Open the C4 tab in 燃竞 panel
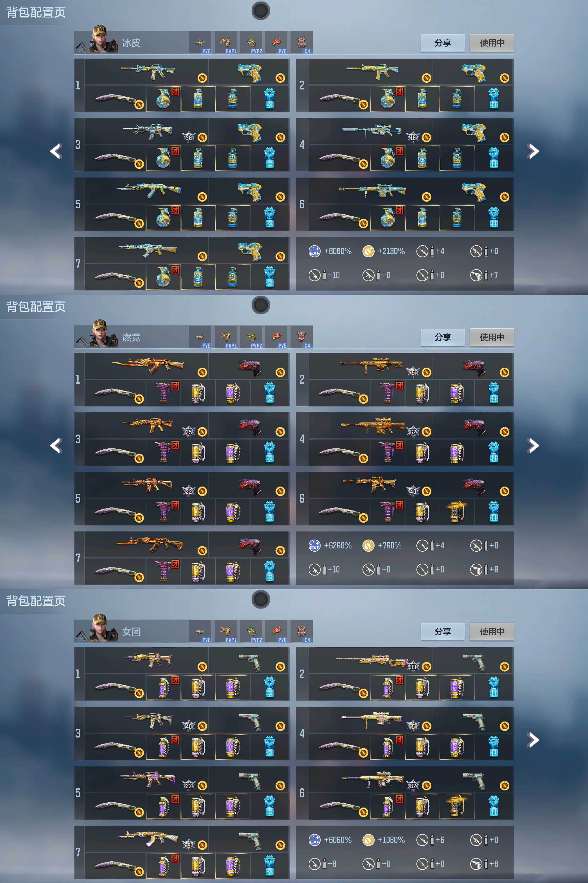 [302, 338]
